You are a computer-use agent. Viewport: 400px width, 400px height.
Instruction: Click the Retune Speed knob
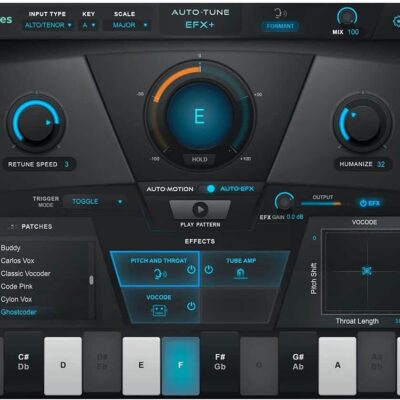(36, 123)
